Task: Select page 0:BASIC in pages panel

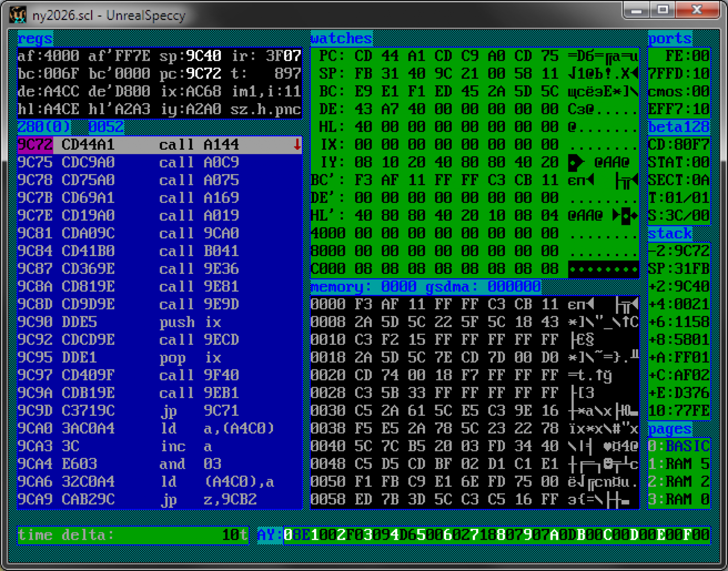Action: pos(679,446)
